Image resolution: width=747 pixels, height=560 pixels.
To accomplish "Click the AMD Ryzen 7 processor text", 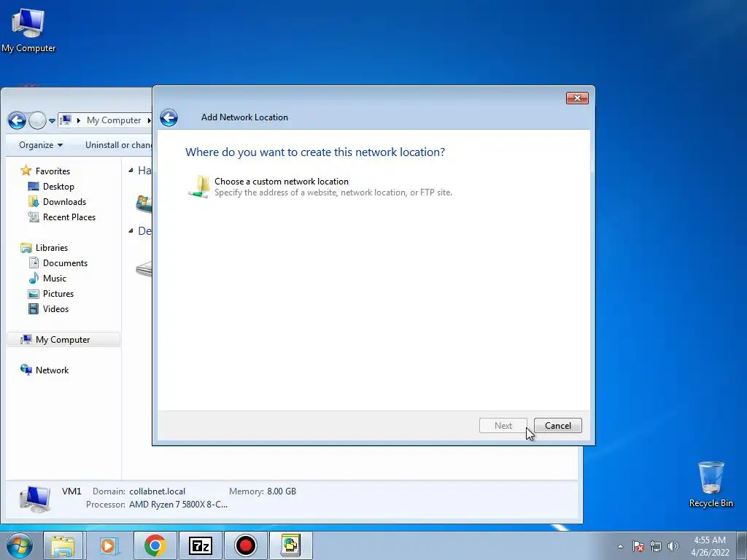I will pyautogui.click(x=178, y=505).
